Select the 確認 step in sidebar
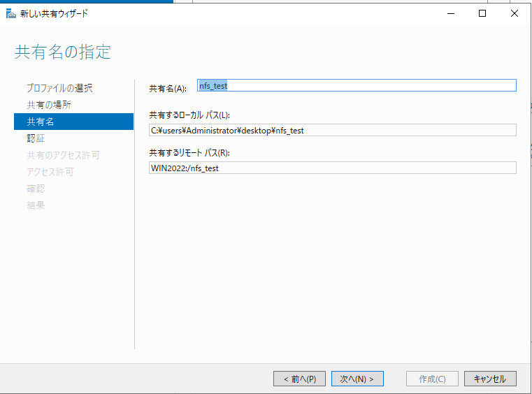Image resolution: width=532 pixels, height=394 pixels. coord(36,189)
